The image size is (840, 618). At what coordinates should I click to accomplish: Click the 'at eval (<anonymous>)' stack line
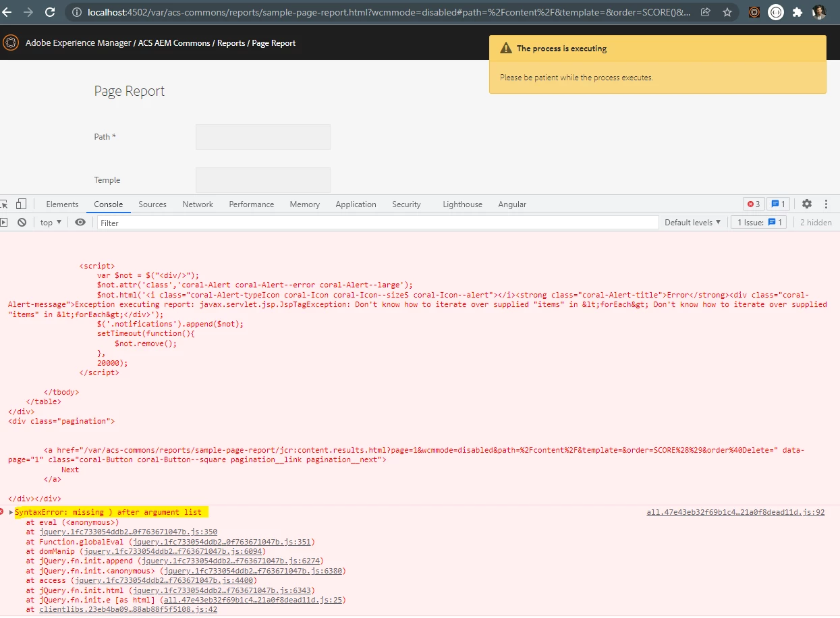click(x=72, y=522)
